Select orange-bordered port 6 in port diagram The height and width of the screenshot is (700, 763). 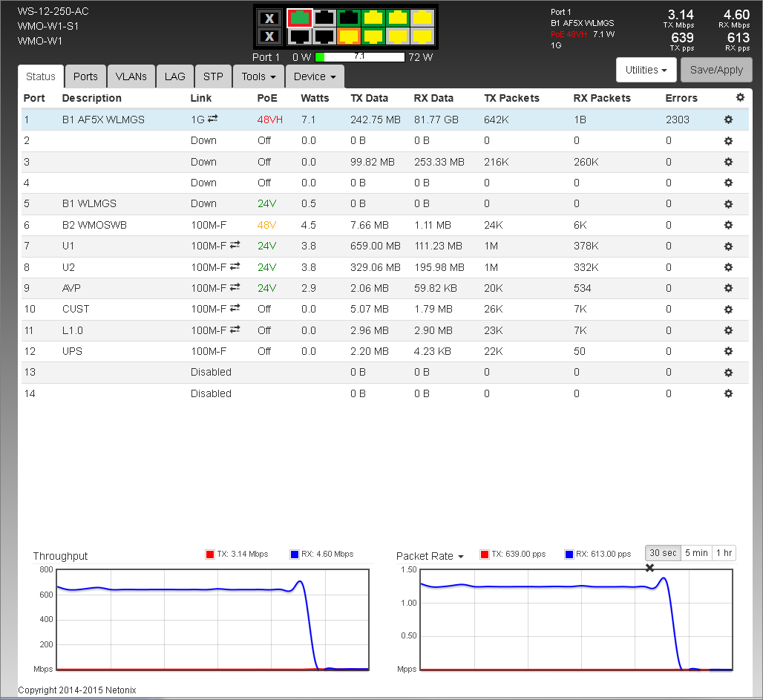coord(347,36)
